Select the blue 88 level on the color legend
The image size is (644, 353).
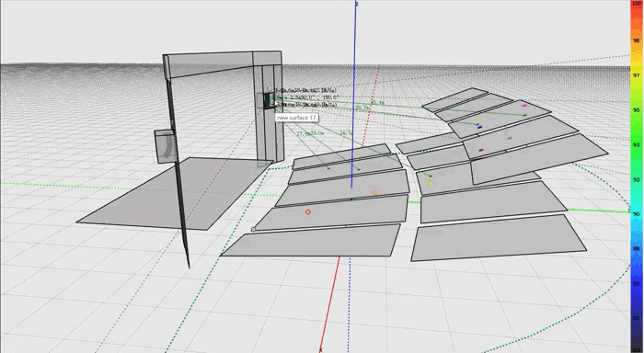(x=637, y=249)
